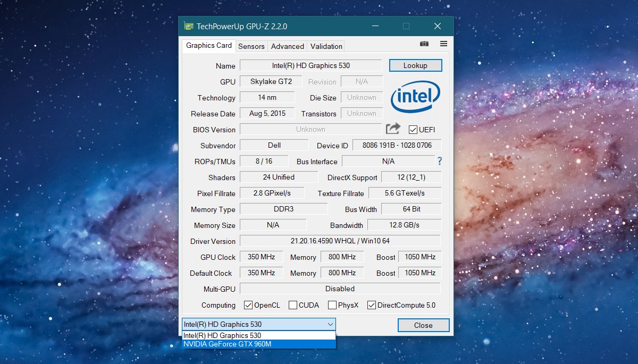Click the Lookup button
Viewport: 638px width, 364px height.
click(x=415, y=65)
